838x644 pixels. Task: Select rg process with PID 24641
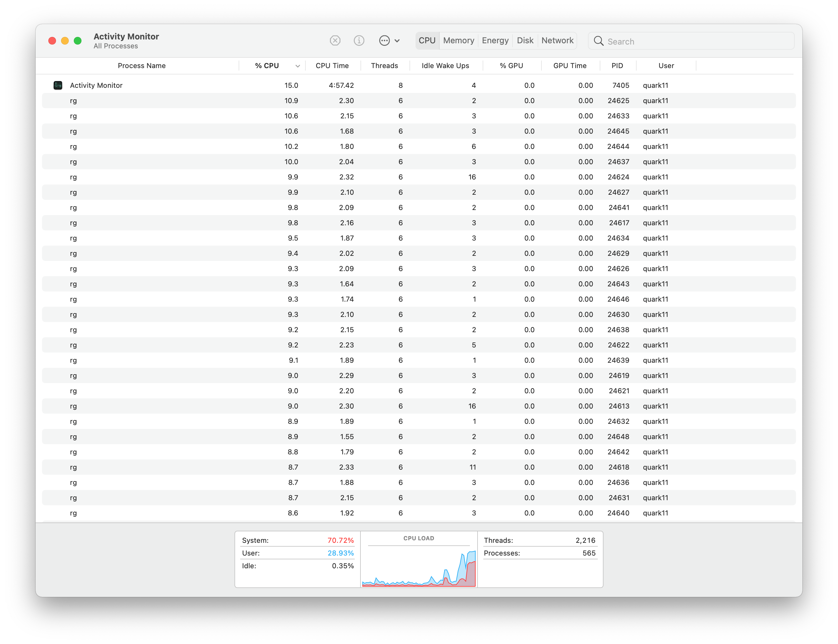click(419, 207)
